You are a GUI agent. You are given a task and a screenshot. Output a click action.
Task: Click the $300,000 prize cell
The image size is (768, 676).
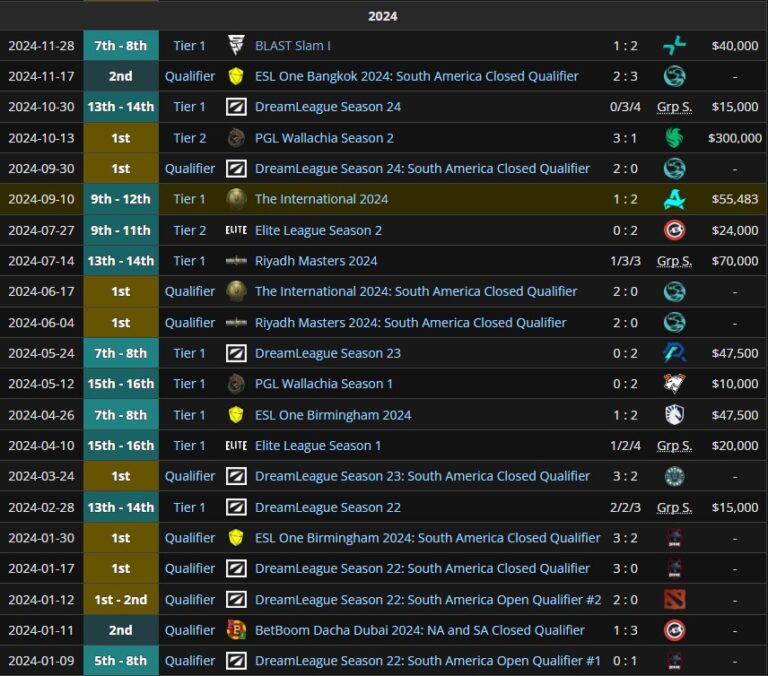click(x=735, y=138)
